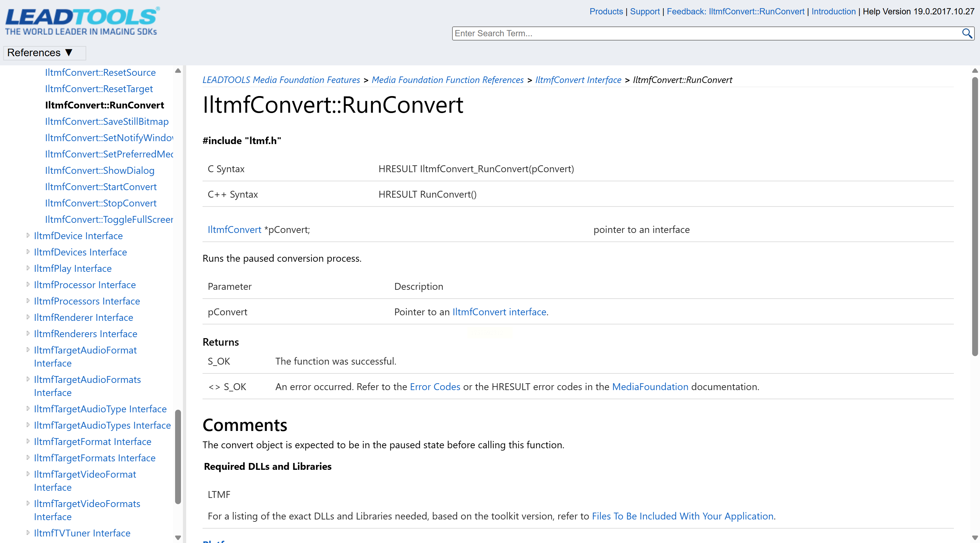
Task: Open Files To Be Included With Your Application
Action: coord(683,516)
